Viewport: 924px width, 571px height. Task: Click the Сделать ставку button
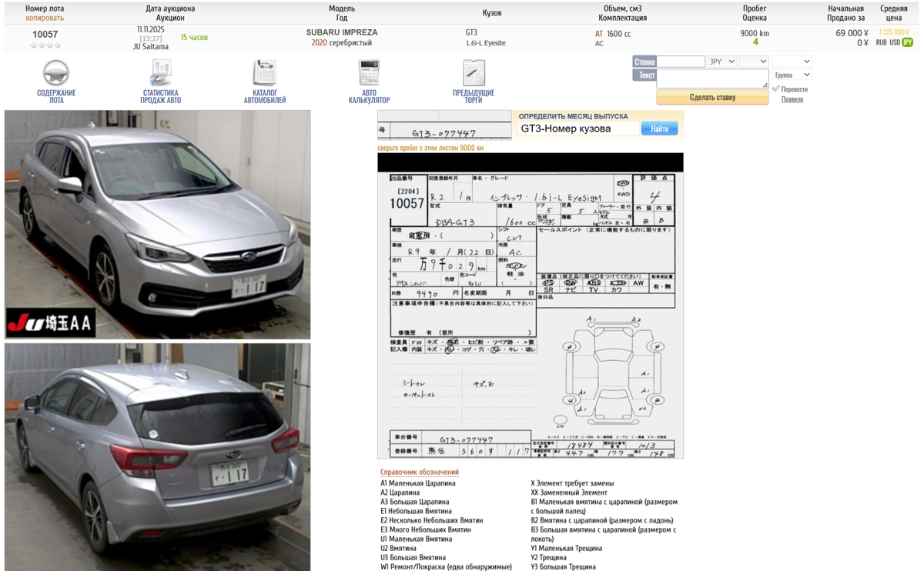tap(712, 98)
